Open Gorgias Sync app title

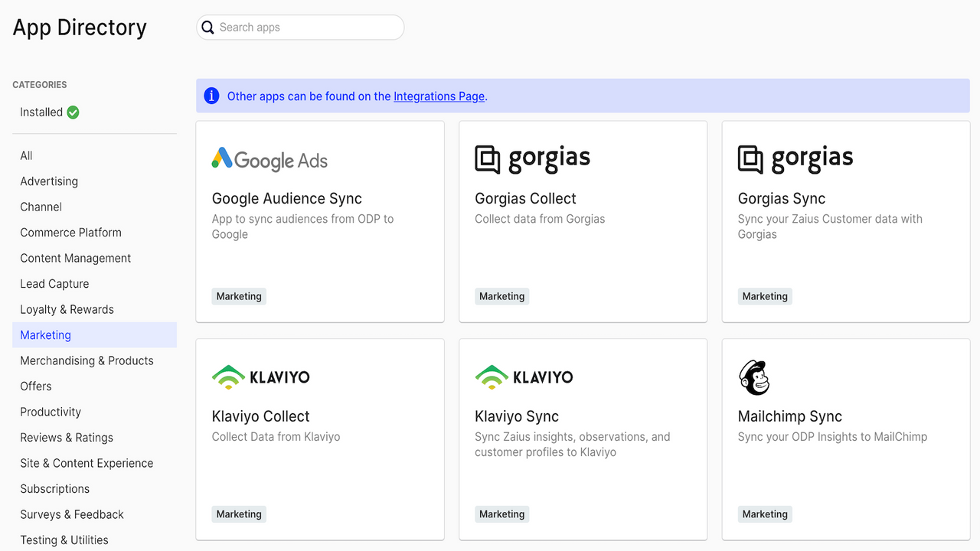(782, 199)
